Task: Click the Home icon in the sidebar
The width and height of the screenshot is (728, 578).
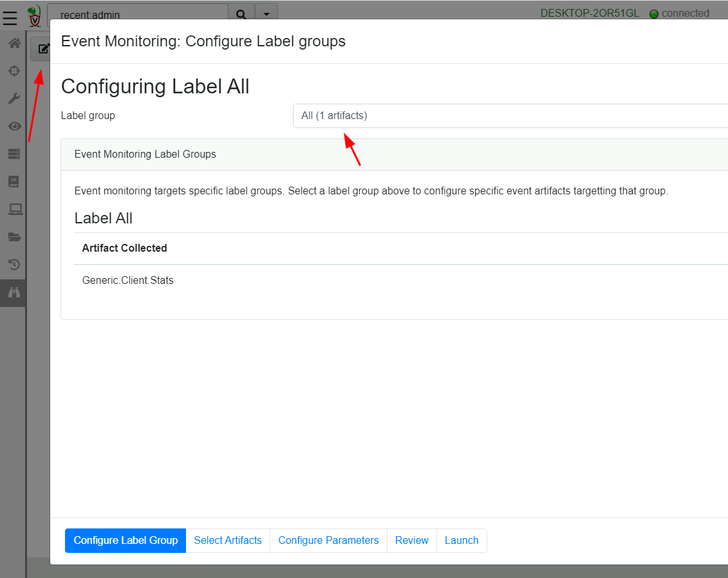Action: (x=14, y=42)
